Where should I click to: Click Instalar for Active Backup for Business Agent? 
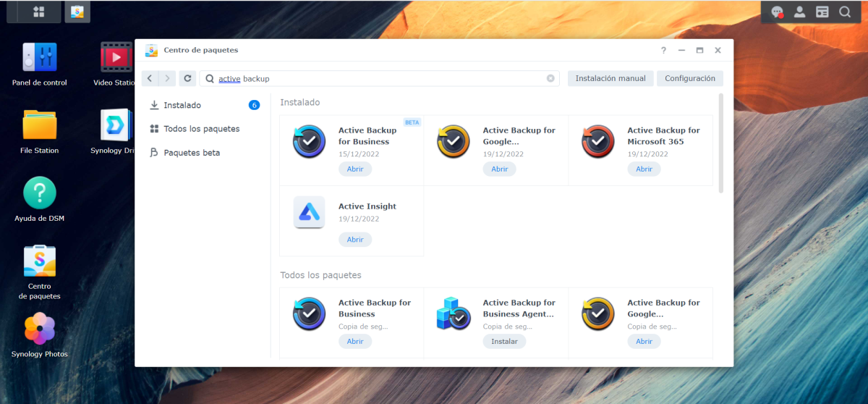coord(505,341)
